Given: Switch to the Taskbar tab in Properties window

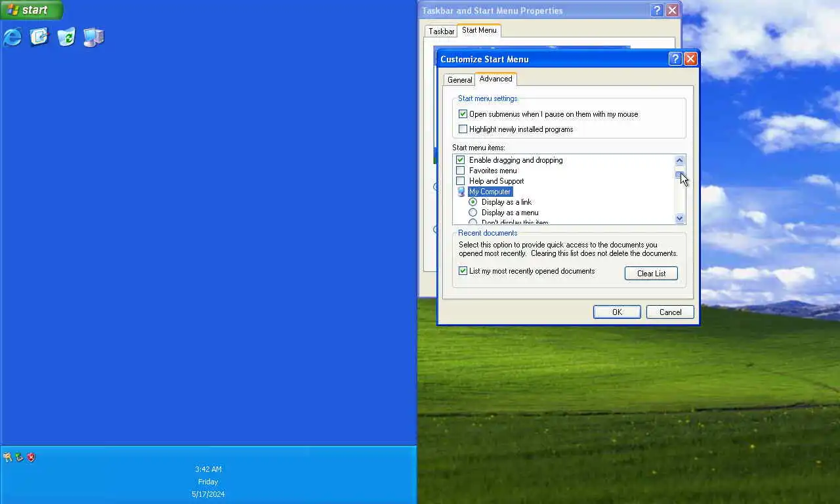Looking at the screenshot, I should coord(441,31).
